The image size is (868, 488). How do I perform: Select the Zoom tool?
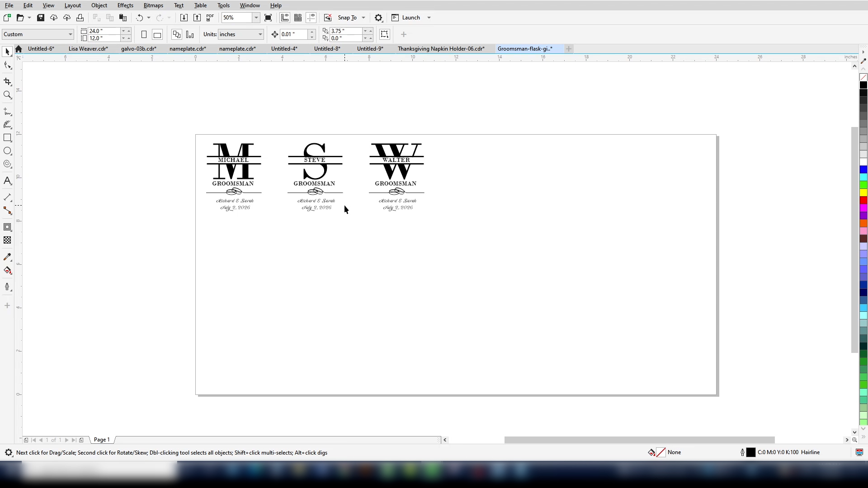click(7, 95)
